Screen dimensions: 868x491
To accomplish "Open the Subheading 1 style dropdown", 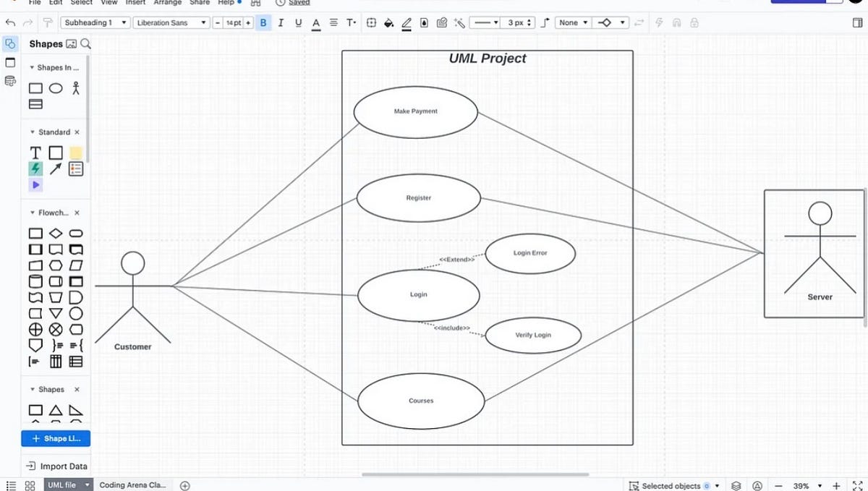I will coord(95,22).
